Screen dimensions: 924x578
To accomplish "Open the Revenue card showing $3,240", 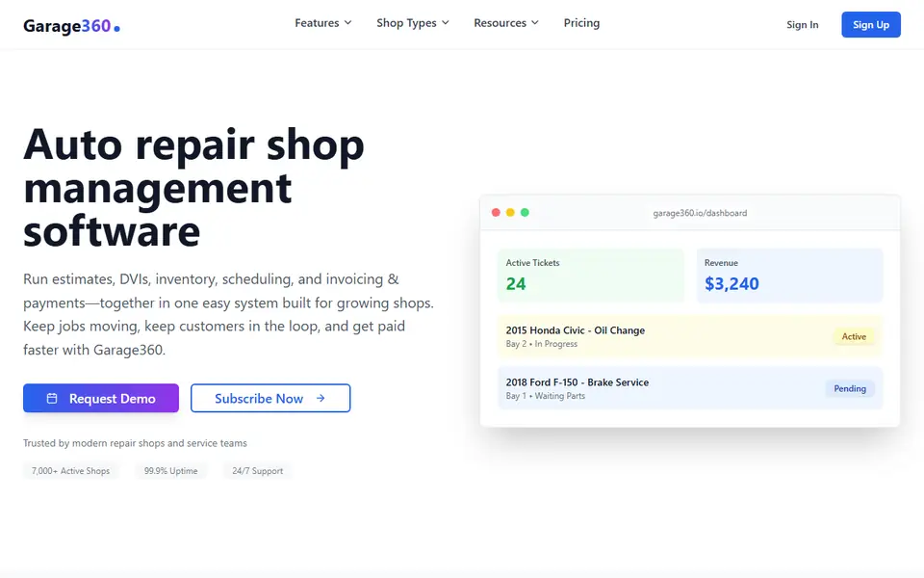I will [789, 276].
